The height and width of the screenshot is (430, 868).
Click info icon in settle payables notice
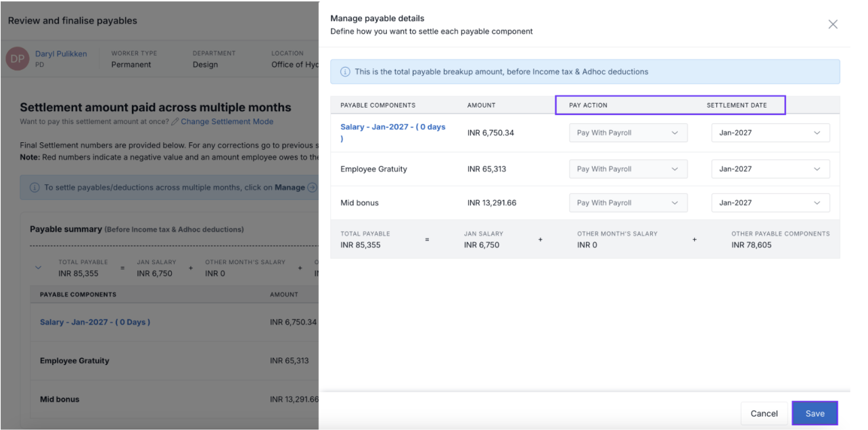pos(35,188)
